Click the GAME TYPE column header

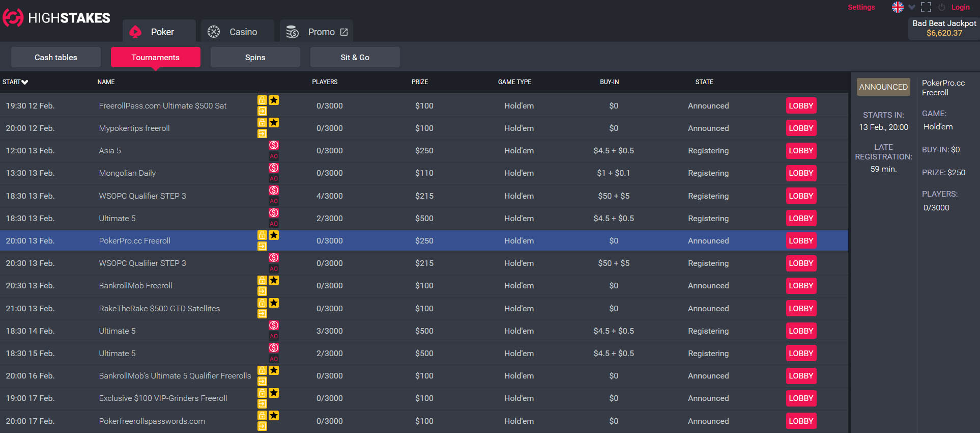tap(514, 82)
